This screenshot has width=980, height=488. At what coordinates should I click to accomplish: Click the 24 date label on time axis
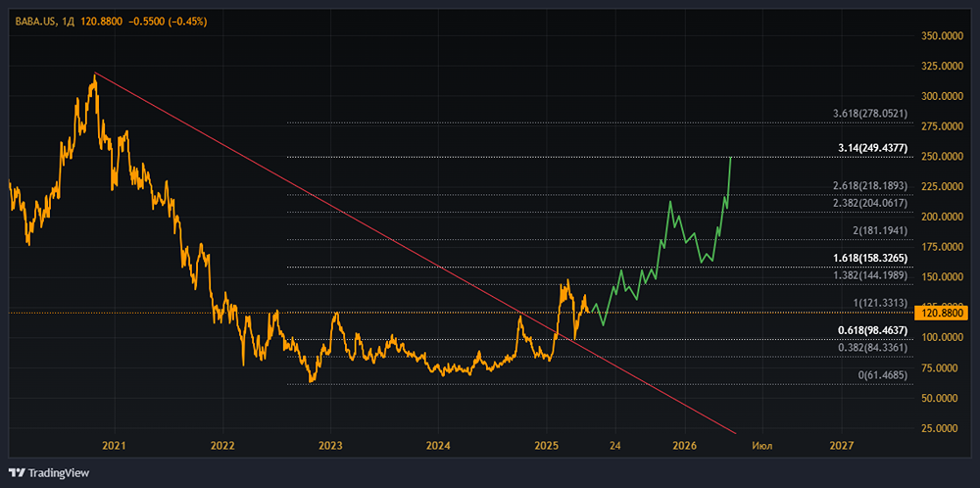(x=615, y=446)
